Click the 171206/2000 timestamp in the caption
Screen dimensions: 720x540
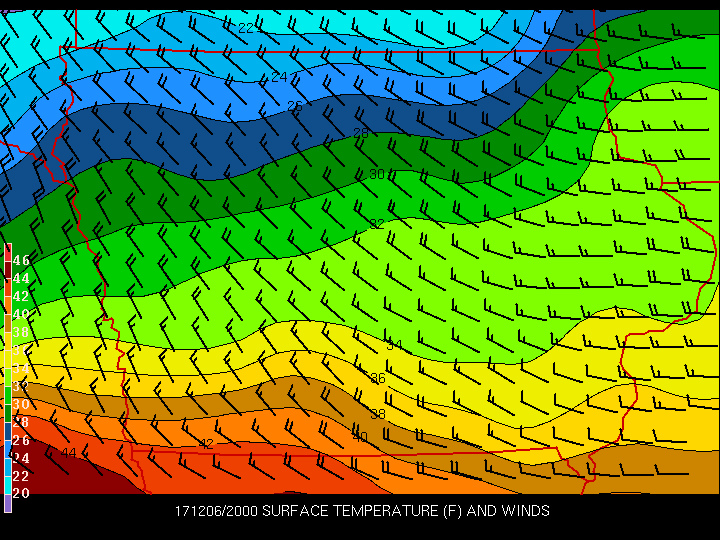point(214,511)
